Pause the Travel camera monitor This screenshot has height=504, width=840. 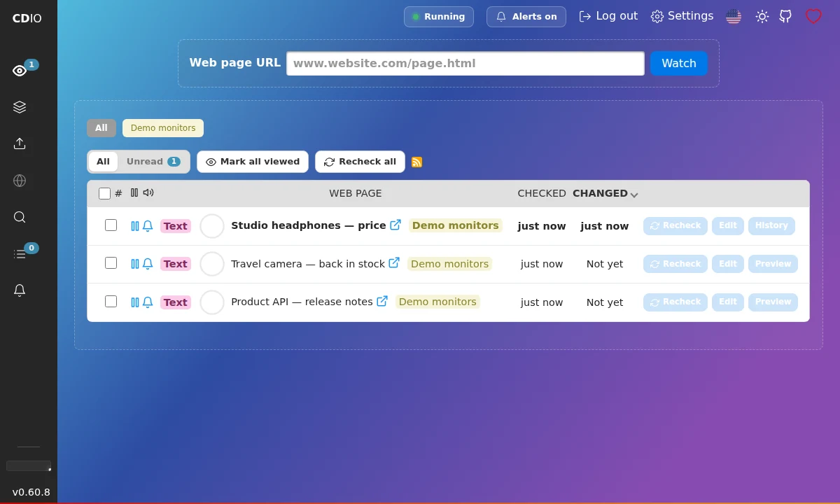click(x=135, y=264)
